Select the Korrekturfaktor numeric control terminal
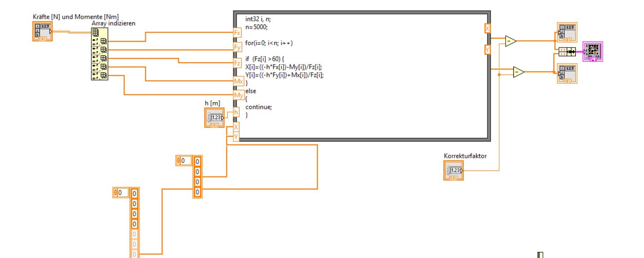 pyautogui.click(x=453, y=171)
